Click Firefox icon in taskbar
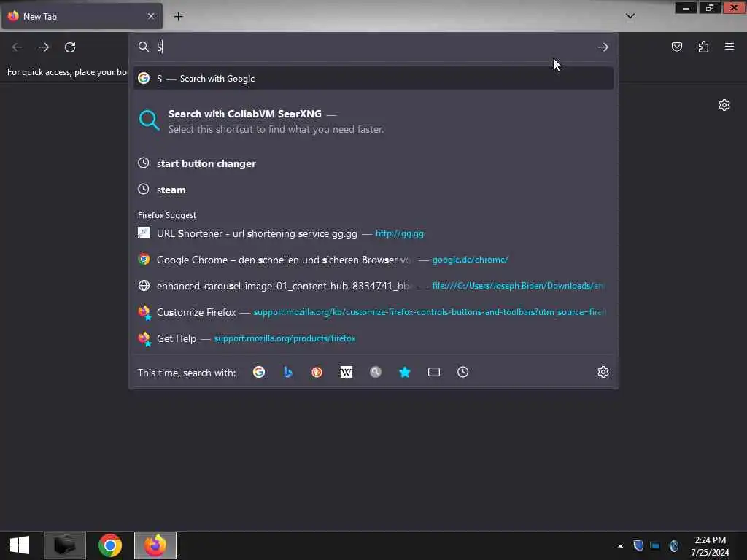 155,545
